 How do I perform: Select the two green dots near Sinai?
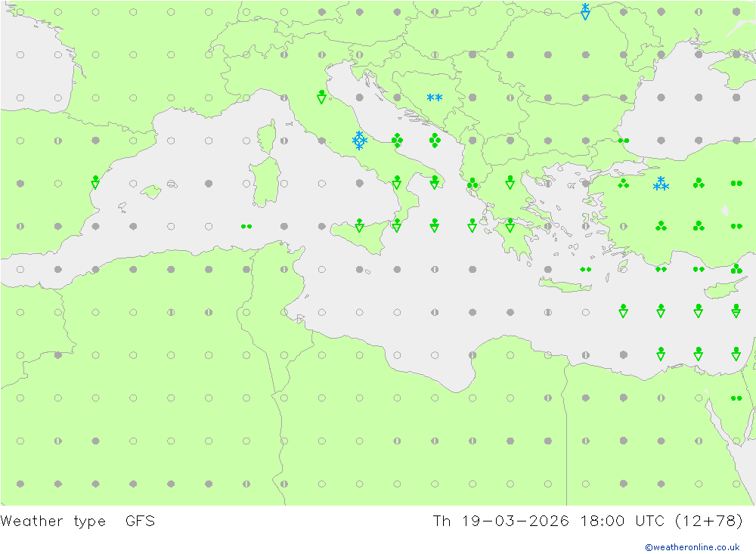(736, 398)
